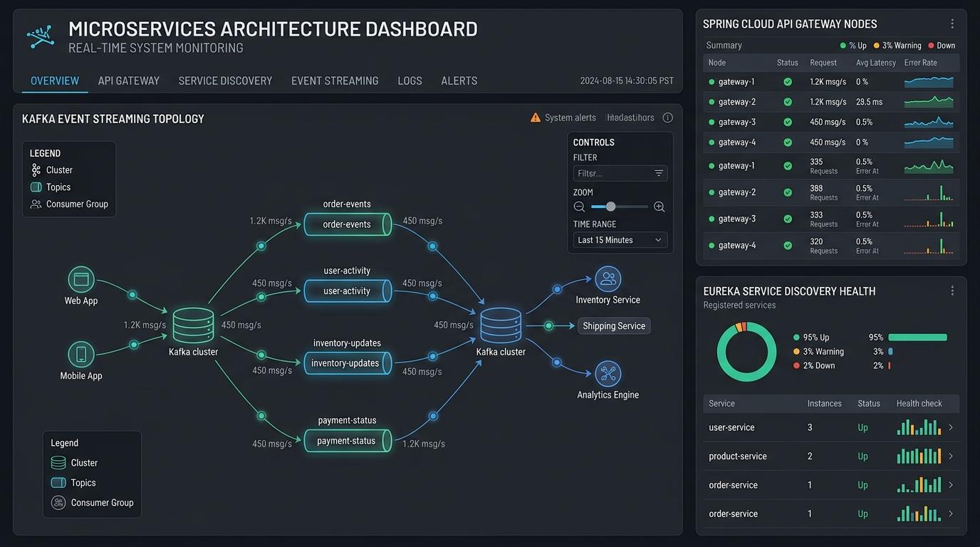Switch to the API Gateway tab
Viewport: 980px width, 547px height.
click(129, 80)
